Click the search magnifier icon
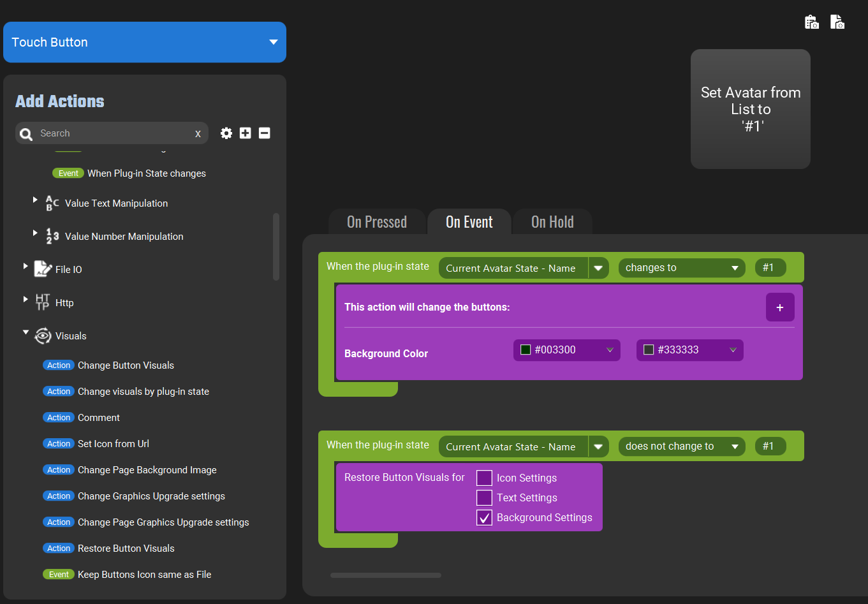Image resolution: width=868 pixels, height=604 pixels. 26,134
